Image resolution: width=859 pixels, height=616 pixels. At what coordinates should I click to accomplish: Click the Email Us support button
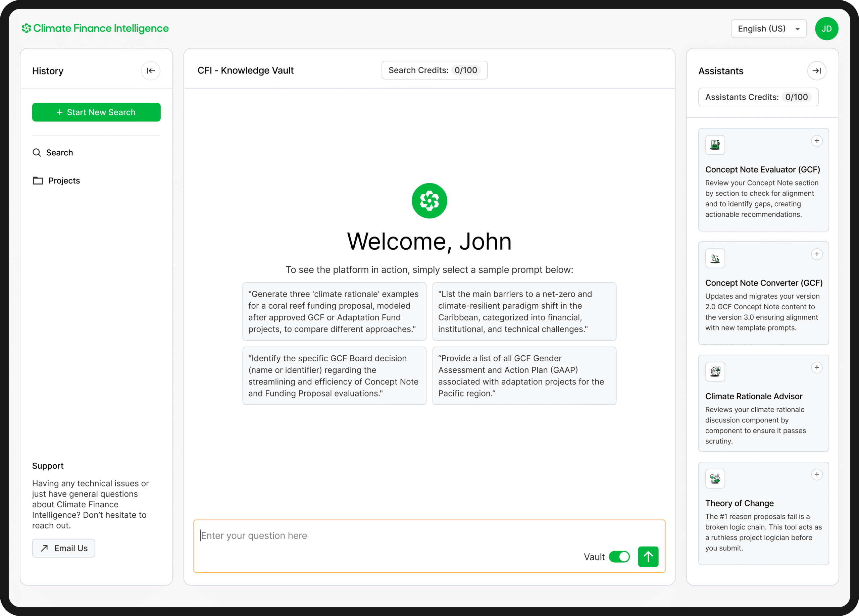pyautogui.click(x=64, y=548)
